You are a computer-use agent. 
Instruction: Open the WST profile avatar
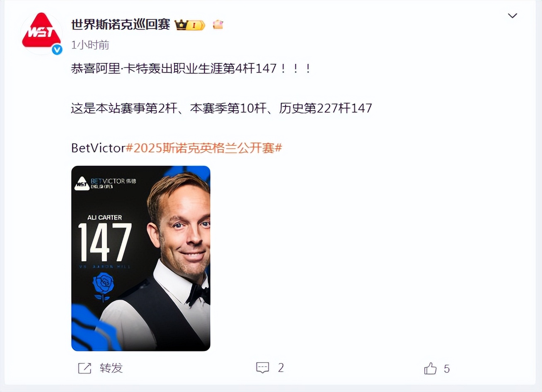coord(41,33)
